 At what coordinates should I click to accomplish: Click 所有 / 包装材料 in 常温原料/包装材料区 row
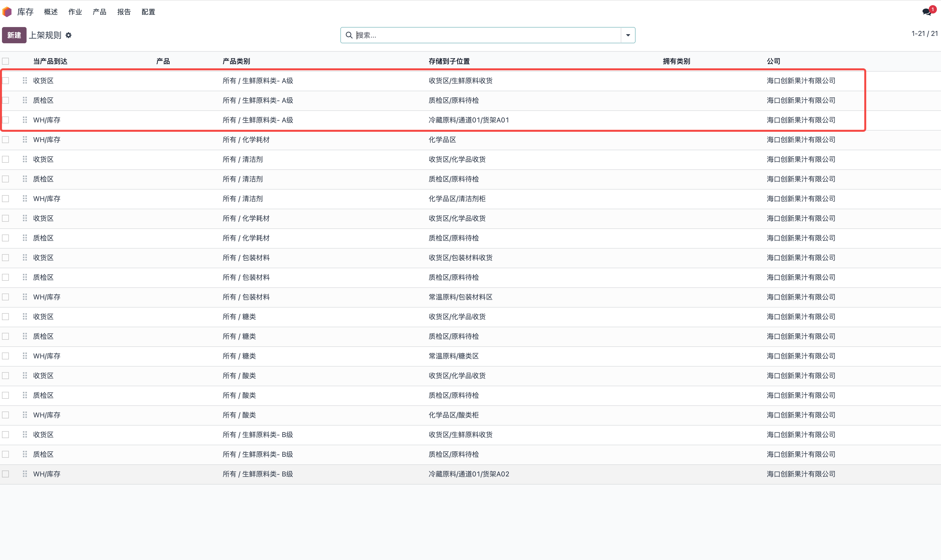pos(246,297)
